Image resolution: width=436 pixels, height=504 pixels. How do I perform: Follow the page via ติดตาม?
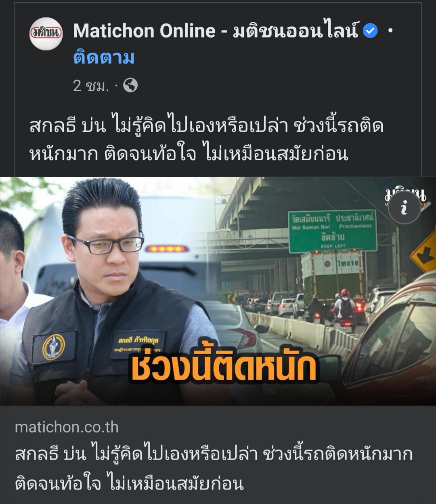pyautogui.click(x=104, y=58)
